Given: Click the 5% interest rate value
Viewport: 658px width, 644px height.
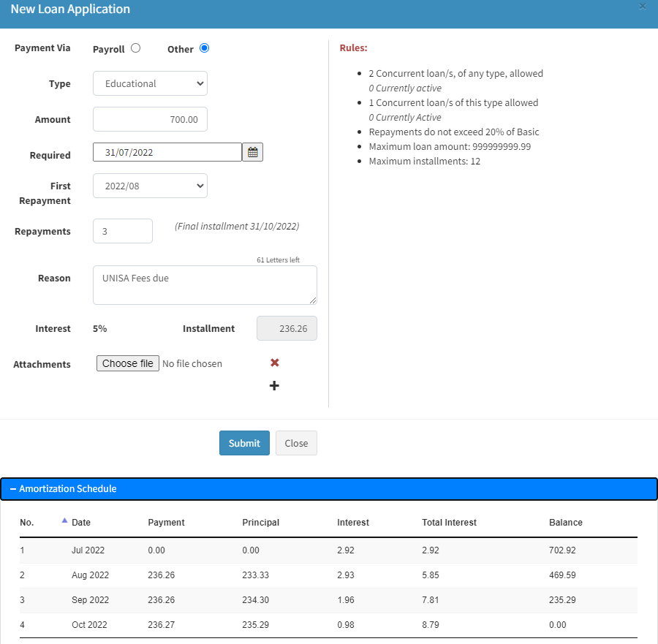Looking at the screenshot, I should (100, 328).
